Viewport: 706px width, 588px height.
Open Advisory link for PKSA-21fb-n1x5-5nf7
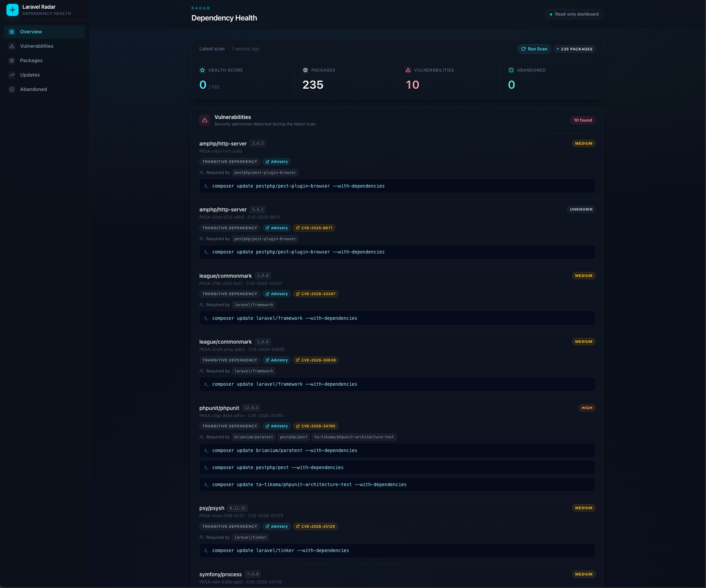277,294
